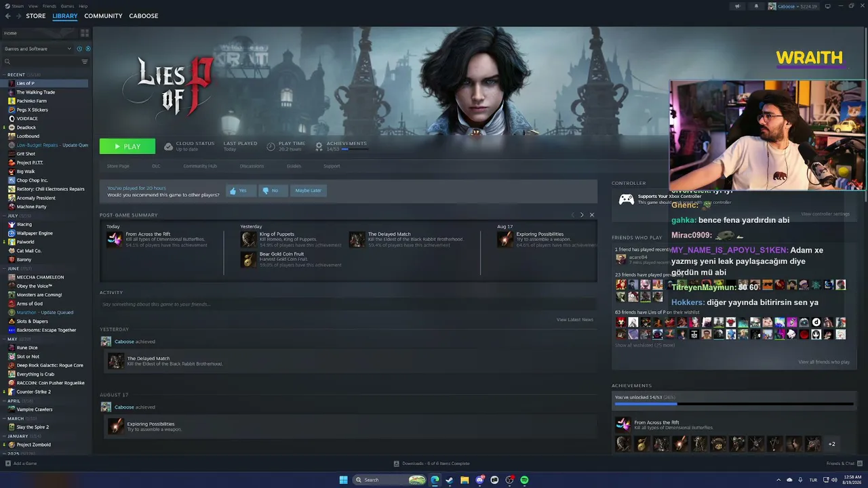The width and height of the screenshot is (868, 488).
Task: Open Windows taskbar search box
Action: (x=390, y=480)
